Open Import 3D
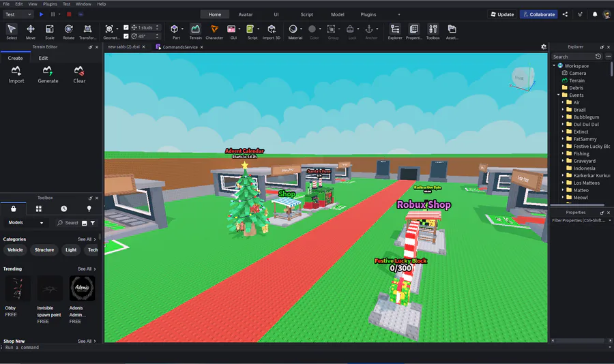 (x=272, y=32)
